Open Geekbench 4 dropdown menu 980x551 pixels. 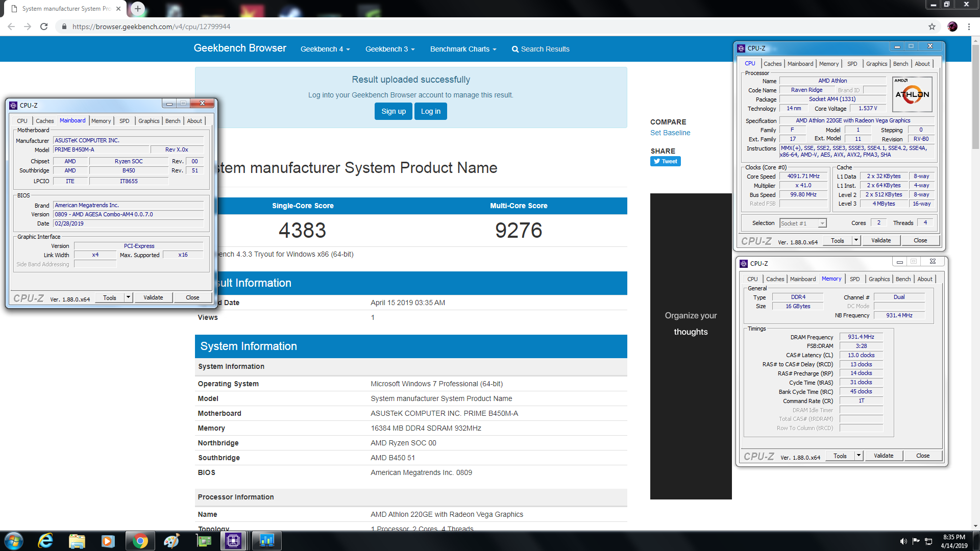coord(325,49)
